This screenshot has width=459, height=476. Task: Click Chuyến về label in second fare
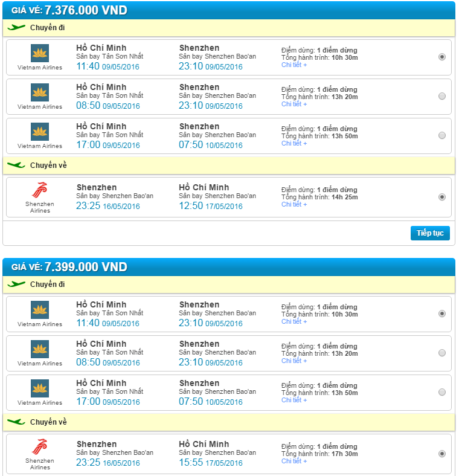[x=48, y=422]
